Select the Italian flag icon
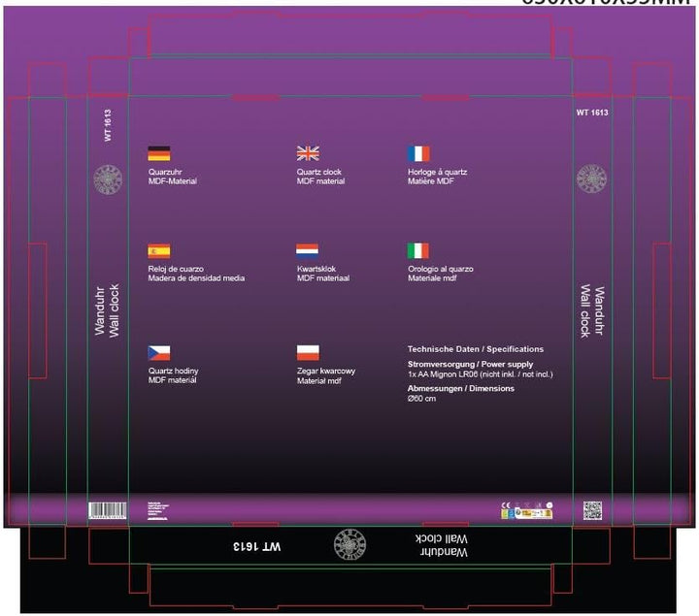The width and height of the screenshot is (699, 616). click(418, 250)
